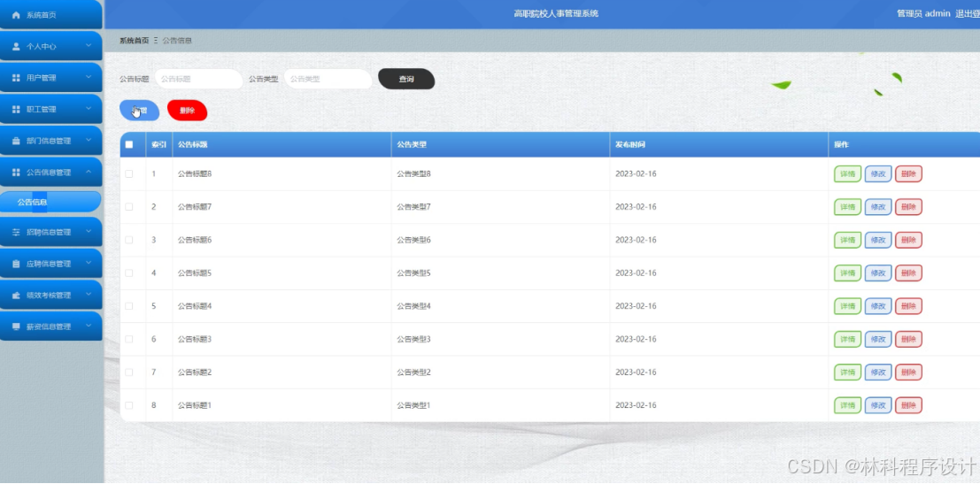The height and width of the screenshot is (484, 980).
Task: Open 详情 for row 公告标题8
Action: tap(847, 174)
